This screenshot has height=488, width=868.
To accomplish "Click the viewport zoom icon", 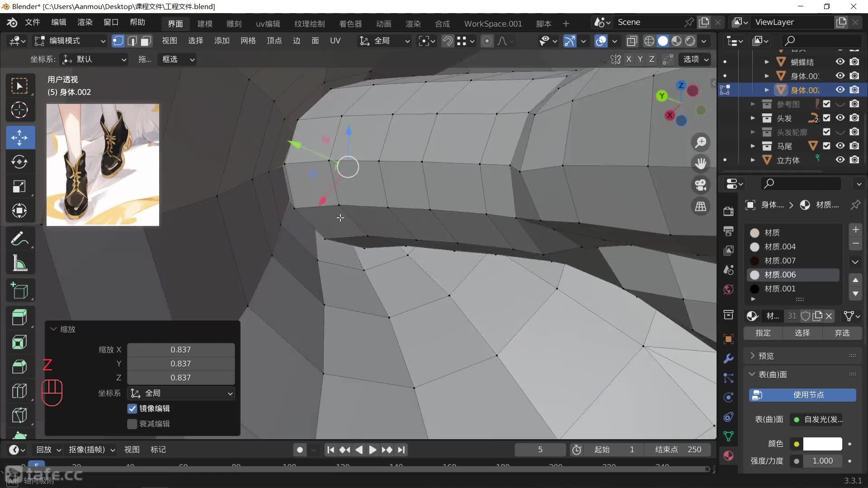I will 701,142.
